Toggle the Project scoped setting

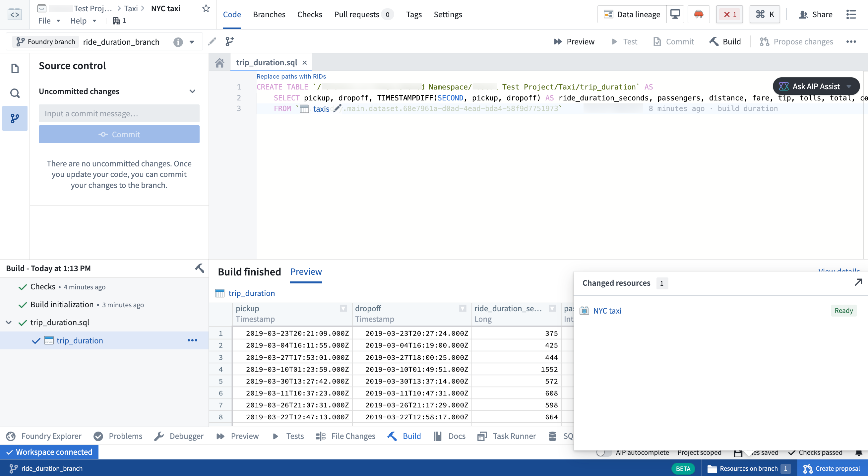699,452
